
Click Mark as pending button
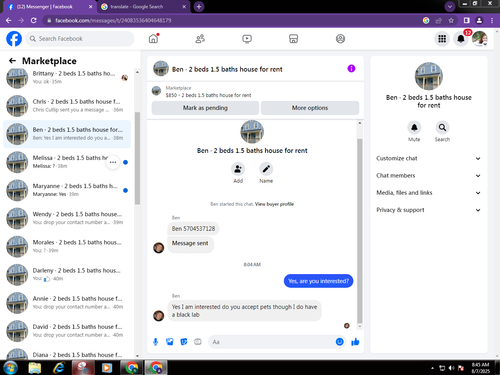205,108
